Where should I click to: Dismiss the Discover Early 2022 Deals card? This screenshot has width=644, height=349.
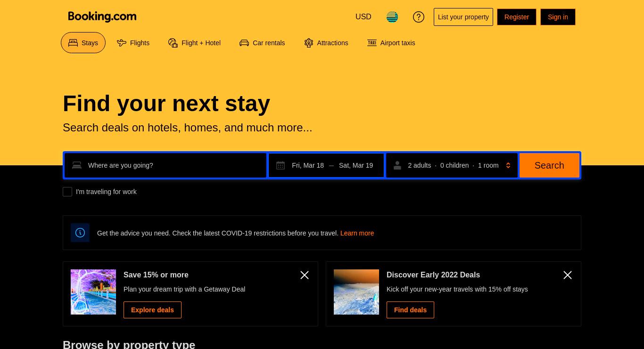[568, 275]
